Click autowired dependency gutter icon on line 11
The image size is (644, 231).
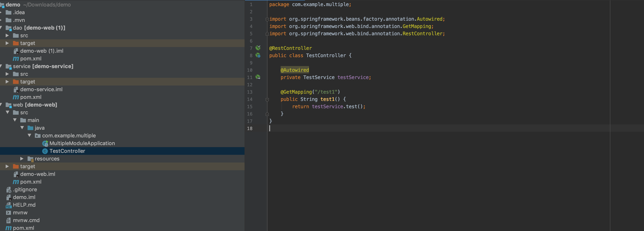pos(258,77)
